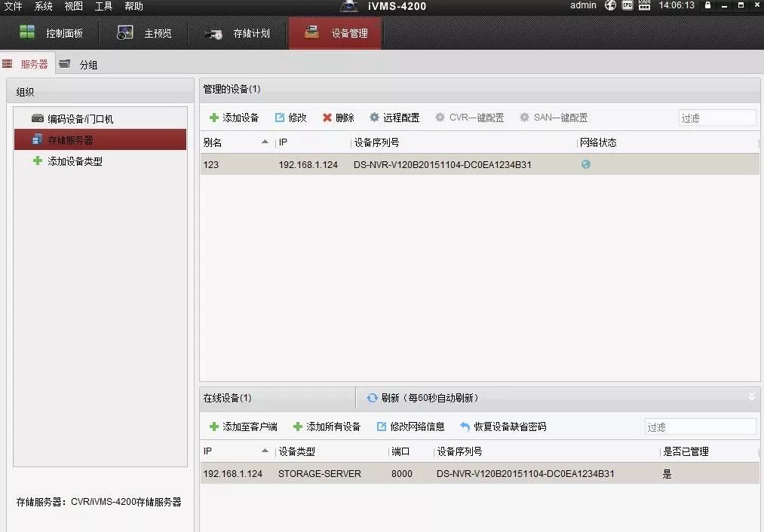Switch to the 存储计划 tab
The width and height of the screenshot is (764, 532).
pyautogui.click(x=238, y=33)
